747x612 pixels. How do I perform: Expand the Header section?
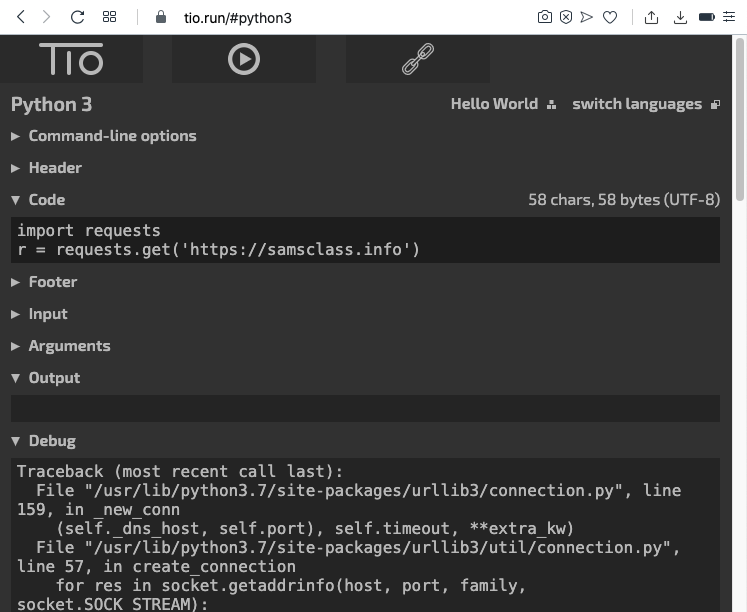pyautogui.click(x=55, y=168)
